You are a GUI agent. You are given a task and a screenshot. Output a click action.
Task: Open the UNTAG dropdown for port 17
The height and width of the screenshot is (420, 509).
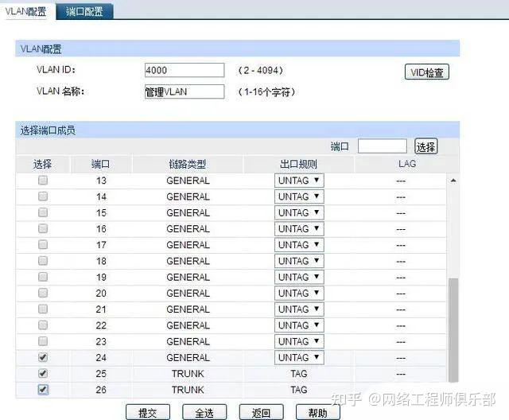299,245
